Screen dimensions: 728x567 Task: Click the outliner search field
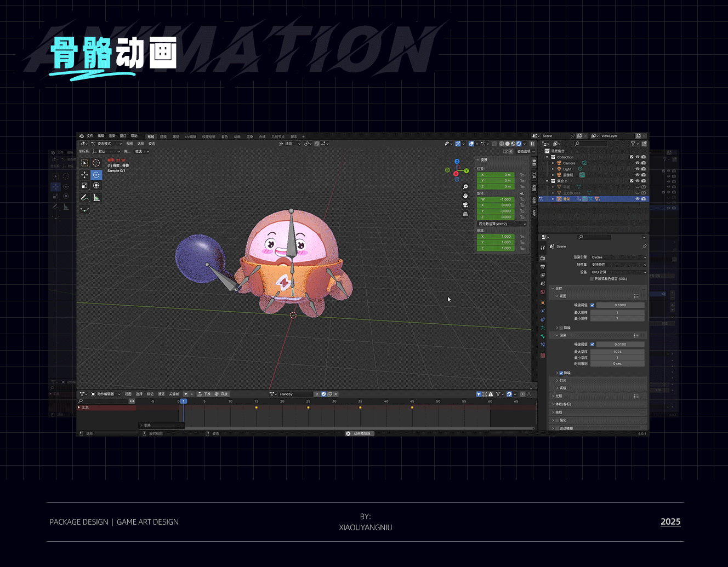590,144
